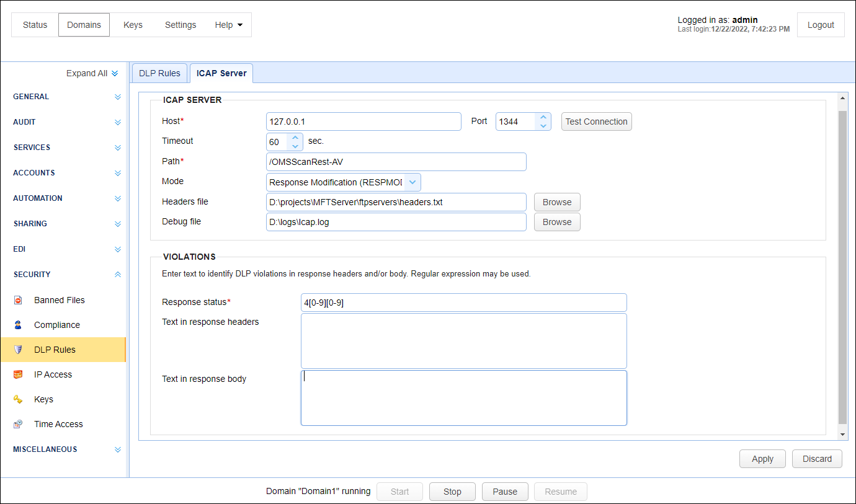856x504 pixels.
Task: Pause the Domain1 domain
Action: (x=505, y=492)
